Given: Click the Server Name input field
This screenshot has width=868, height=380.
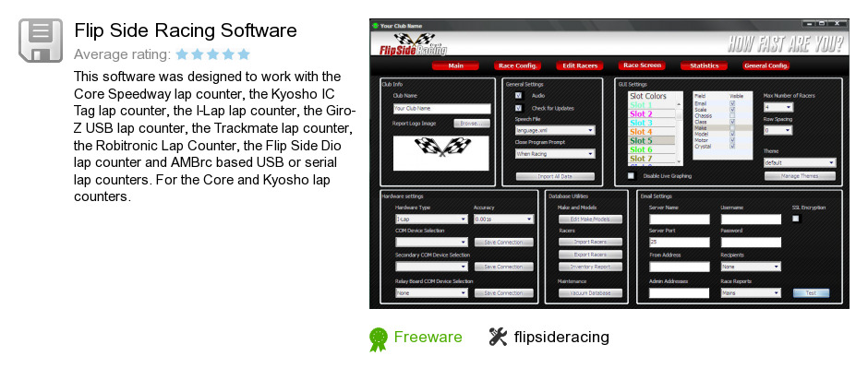Looking at the screenshot, I should pyautogui.click(x=680, y=219).
